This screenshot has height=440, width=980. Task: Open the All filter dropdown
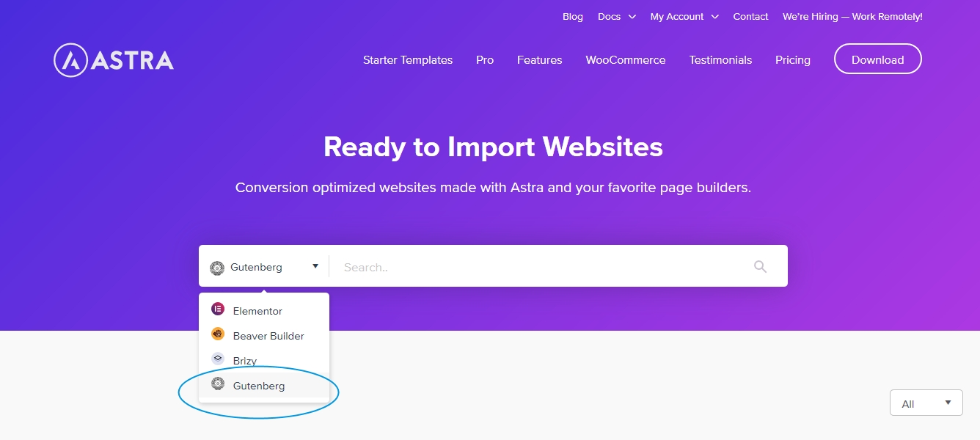pyautogui.click(x=926, y=403)
